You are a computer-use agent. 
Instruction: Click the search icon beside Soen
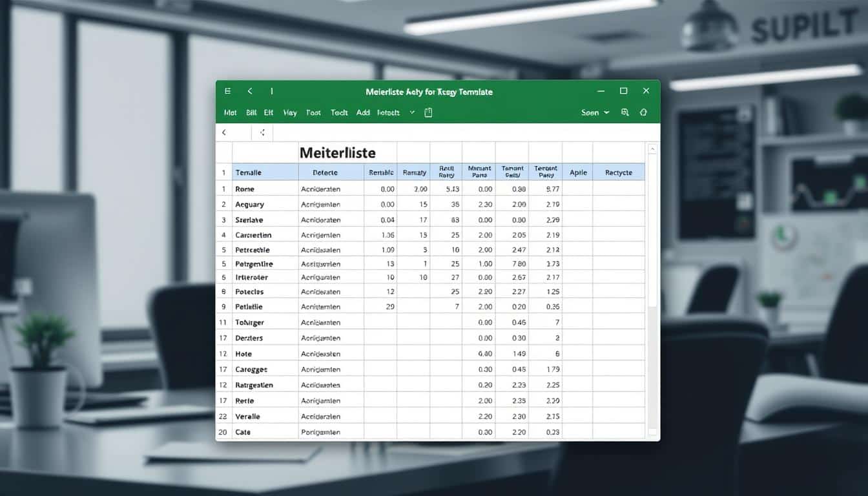click(625, 112)
